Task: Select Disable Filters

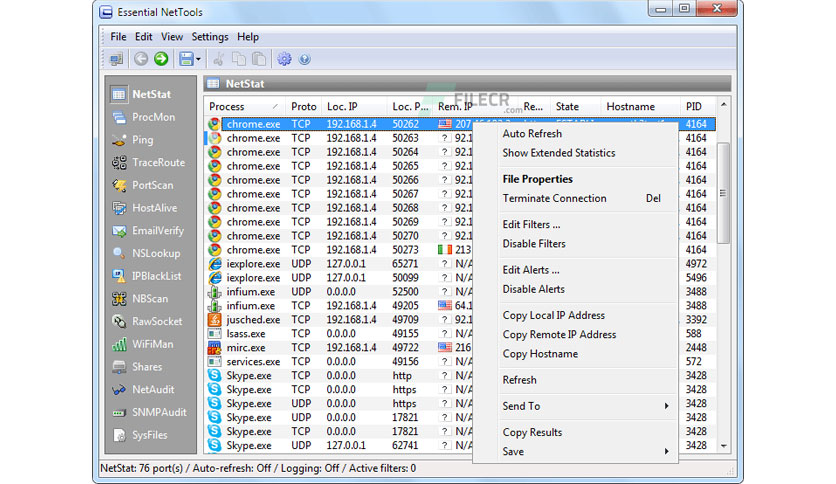Action: tap(534, 244)
